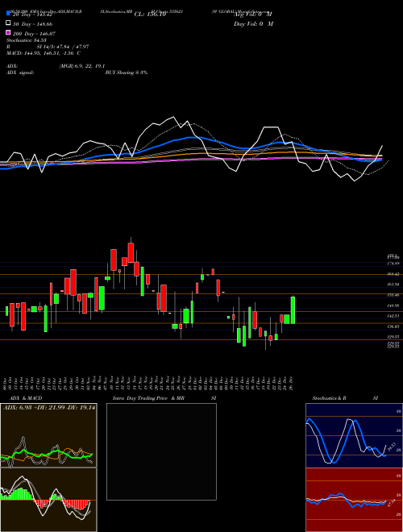Click the white 50 Day EMA legend swatch
Viewport: 403px width, 532px height.
(9, 23)
